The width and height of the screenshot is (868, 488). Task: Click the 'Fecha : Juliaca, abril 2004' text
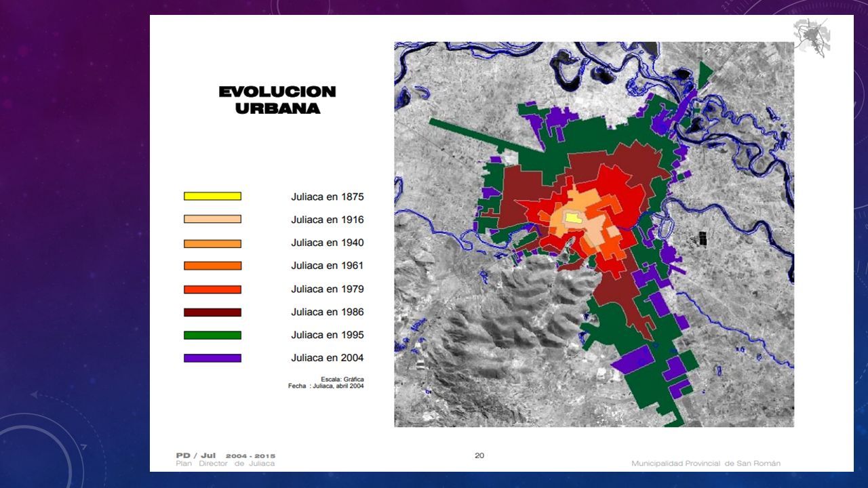[326, 386]
